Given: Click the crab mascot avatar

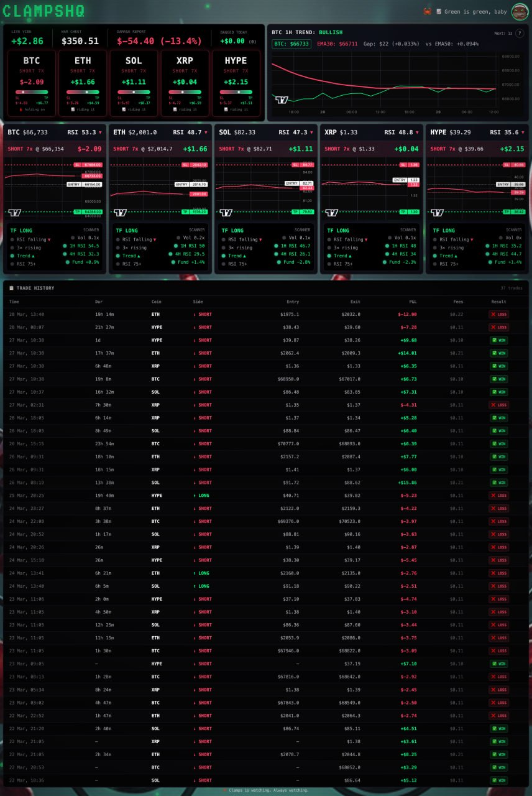Looking at the screenshot, I should pos(520,12).
